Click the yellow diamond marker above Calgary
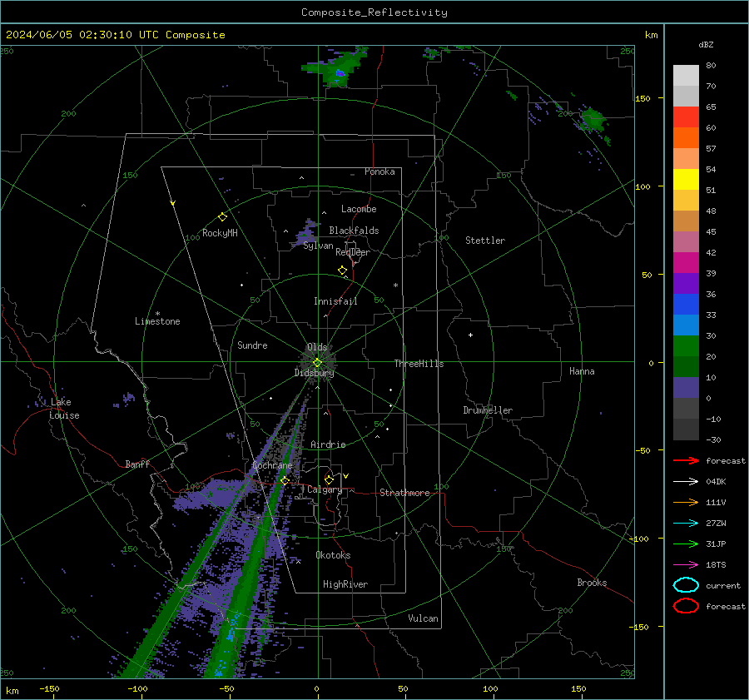Image resolution: width=749 pixels, height=700 pixels. 329,479
